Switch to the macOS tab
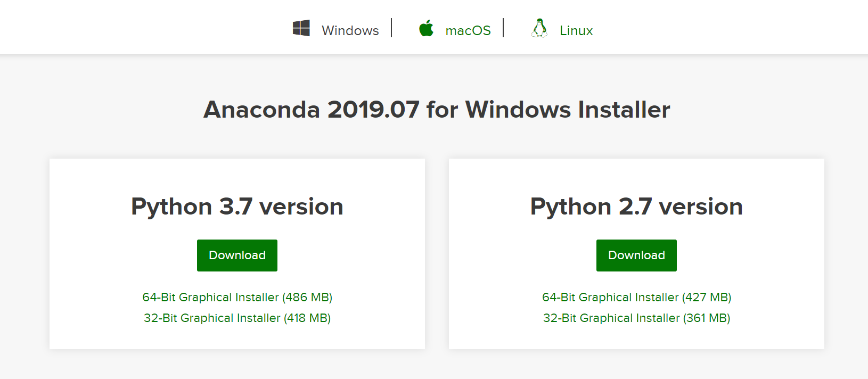Screen dimensions: 868x379 click(x=468, y=31)
